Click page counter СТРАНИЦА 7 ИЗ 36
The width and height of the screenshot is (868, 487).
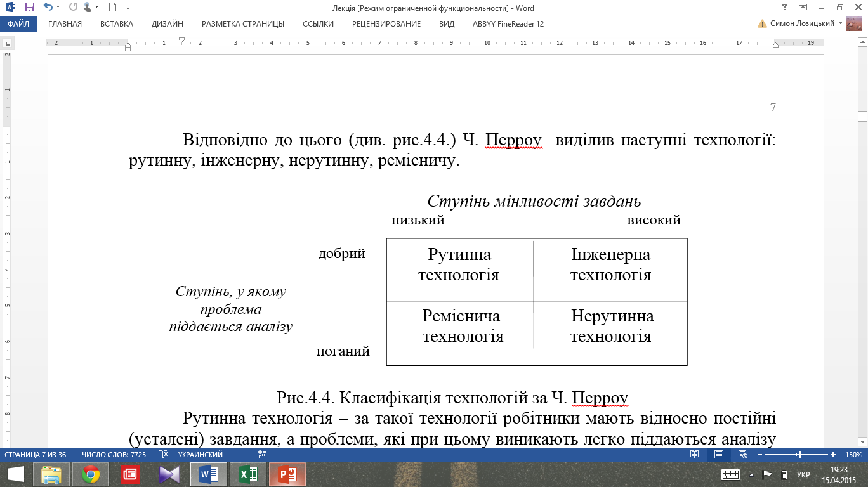tap(36, 455)
